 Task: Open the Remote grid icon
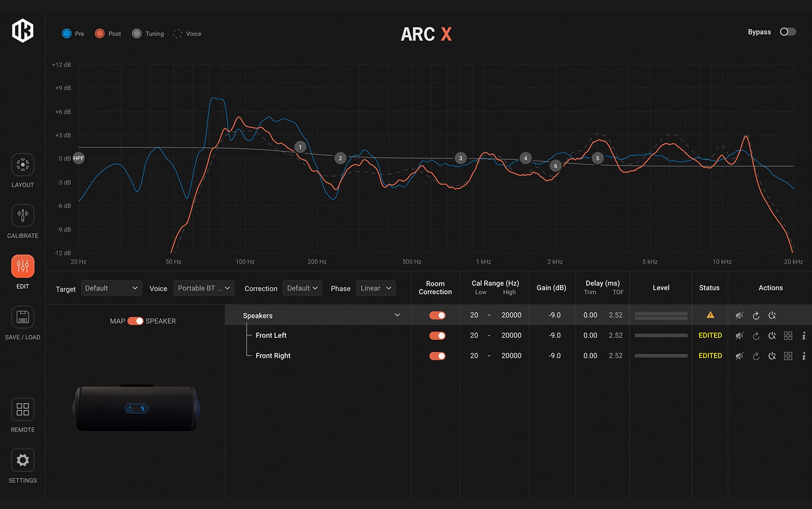pyautogui.click(x=22, y=410)
